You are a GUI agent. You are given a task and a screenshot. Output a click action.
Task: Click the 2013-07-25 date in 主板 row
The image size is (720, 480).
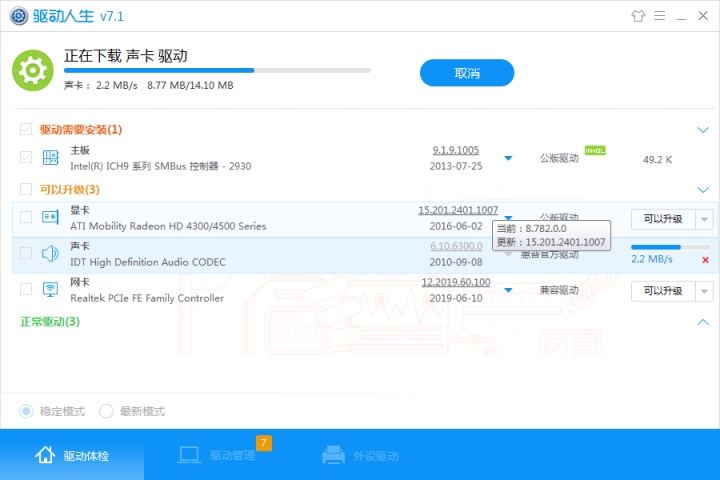click(456, 166)
